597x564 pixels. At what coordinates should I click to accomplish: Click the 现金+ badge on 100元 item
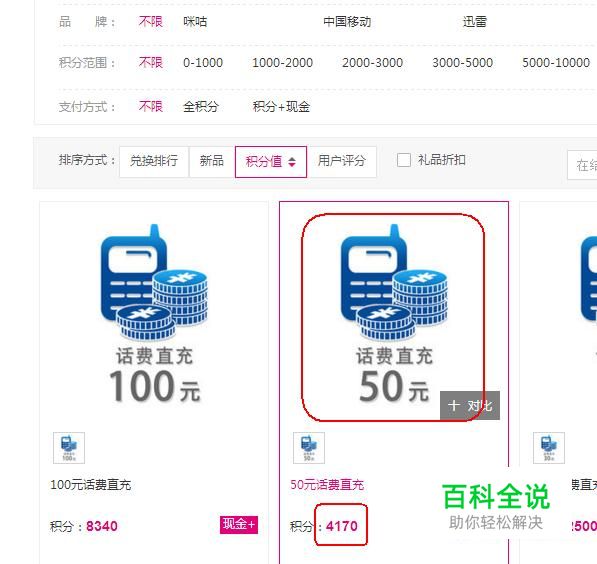[x=239, y=525]
